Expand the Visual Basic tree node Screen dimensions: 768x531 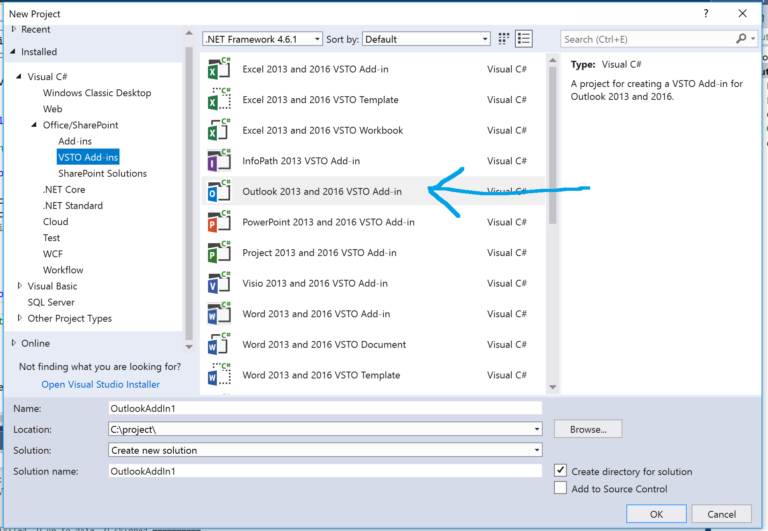point(20,286)
